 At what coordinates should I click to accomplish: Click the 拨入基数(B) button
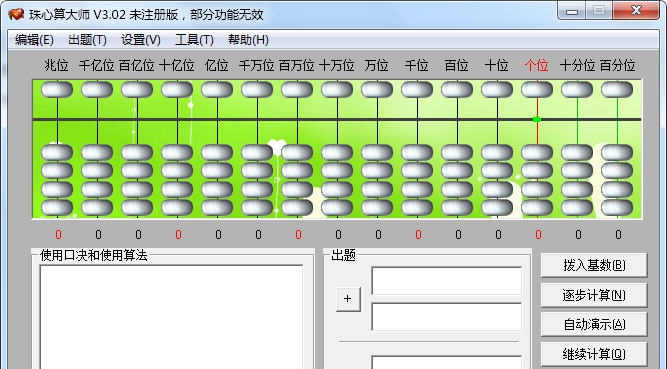tap(594, 265)
